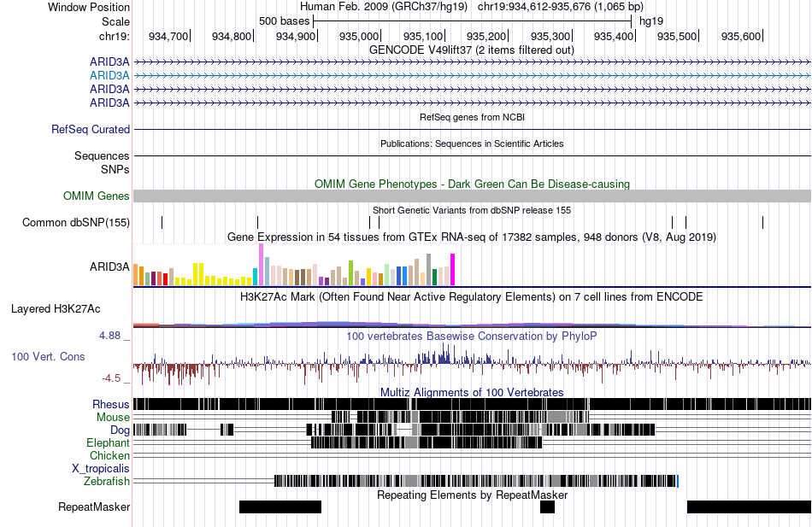Screen dimensions: 812x527
Task: Click the 935,000 ruler coordinate
Action: 359,36
